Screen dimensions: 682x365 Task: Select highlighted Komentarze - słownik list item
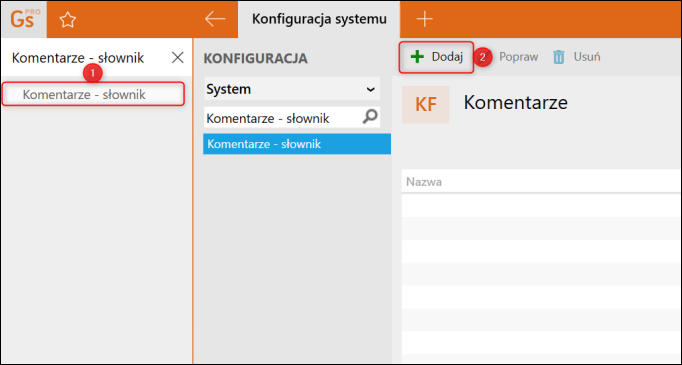tap(297, 144)
